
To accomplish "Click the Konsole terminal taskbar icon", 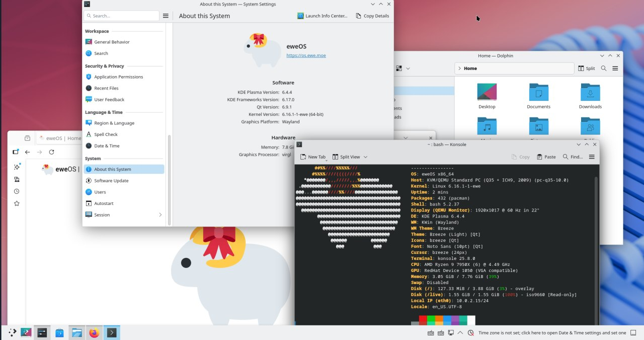I will coord(112,332).
